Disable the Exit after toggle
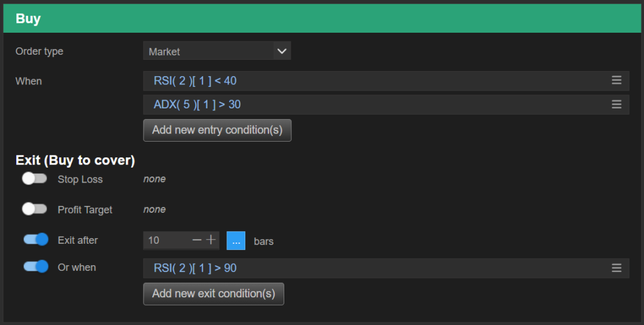644x325 pixels. [x=36, y=240]
